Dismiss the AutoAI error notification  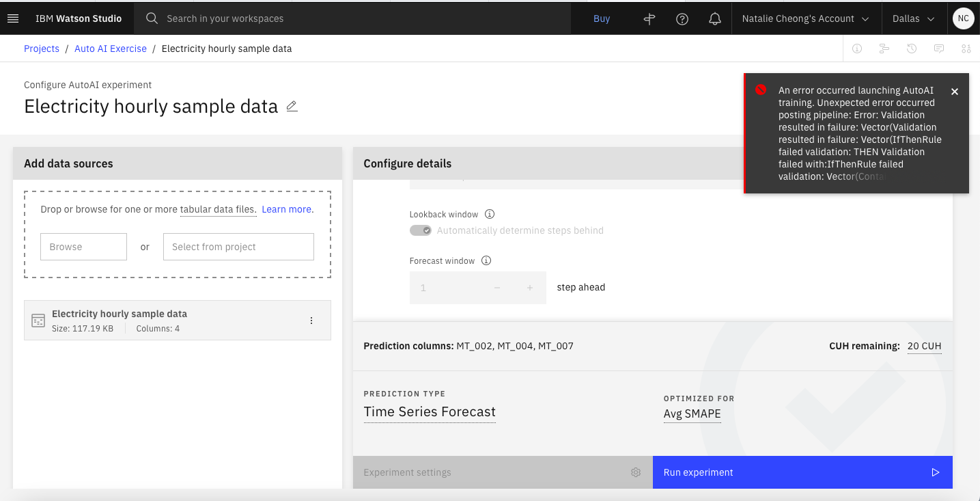[955, 92]
